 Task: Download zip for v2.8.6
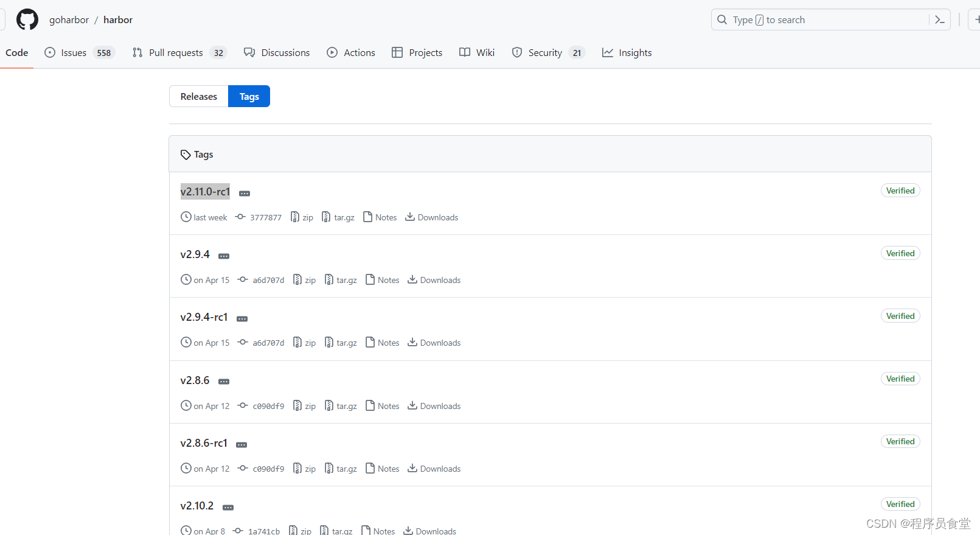pyautogui.click(x=304, y=406)
